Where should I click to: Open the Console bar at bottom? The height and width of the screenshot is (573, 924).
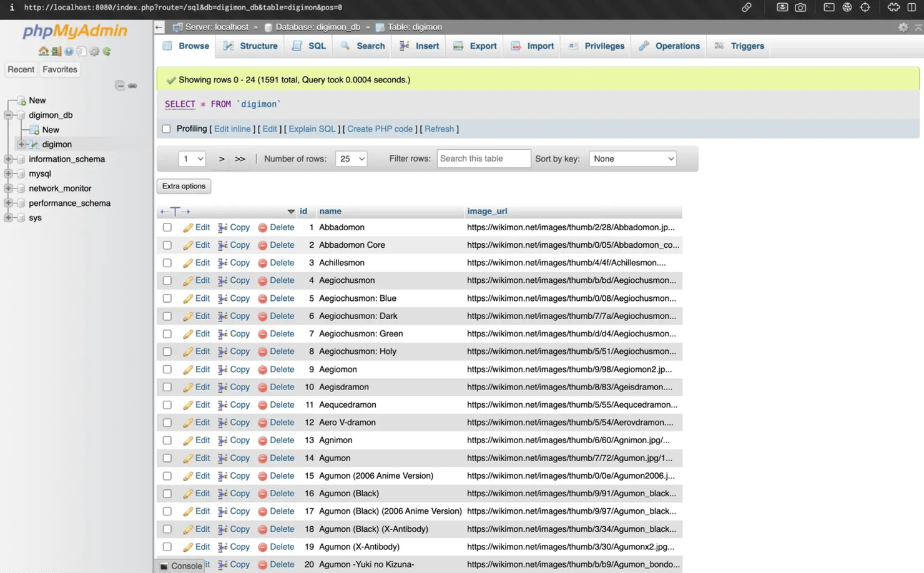tap(180, 566)
